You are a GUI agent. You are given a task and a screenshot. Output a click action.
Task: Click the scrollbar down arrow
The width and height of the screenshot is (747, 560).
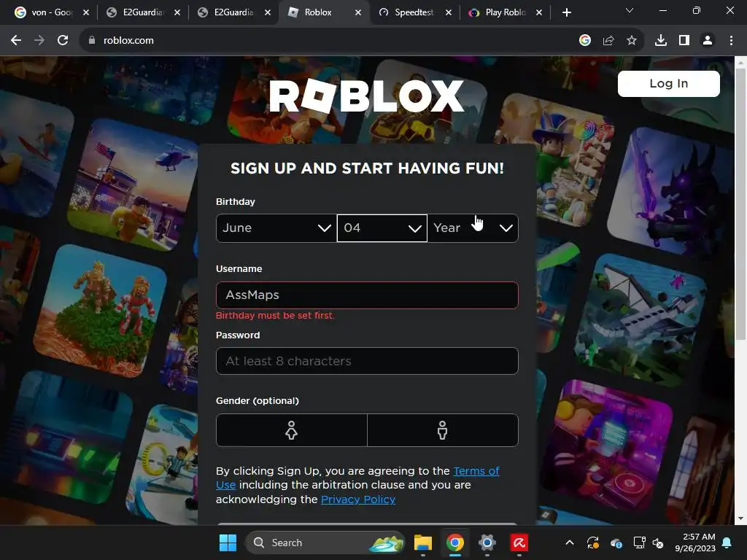pyautogui.click(x=740, y=518)
